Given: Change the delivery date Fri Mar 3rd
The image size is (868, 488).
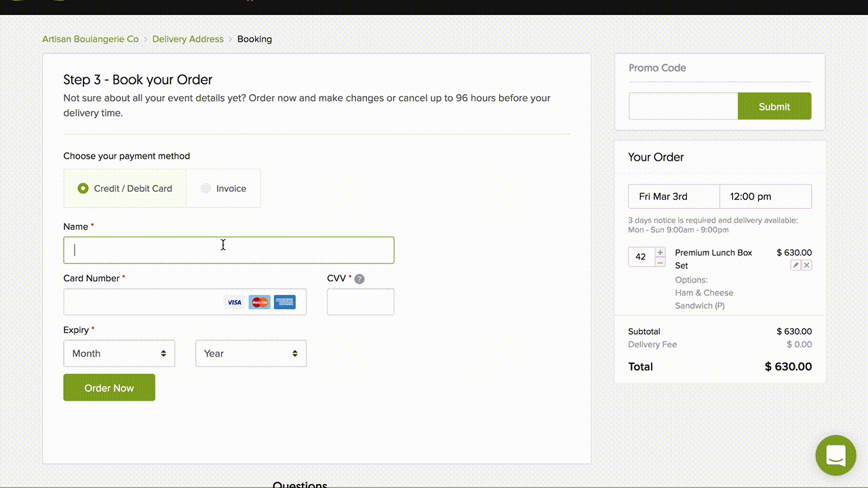Looking at the screenshot, I should [x=673, y=197].
